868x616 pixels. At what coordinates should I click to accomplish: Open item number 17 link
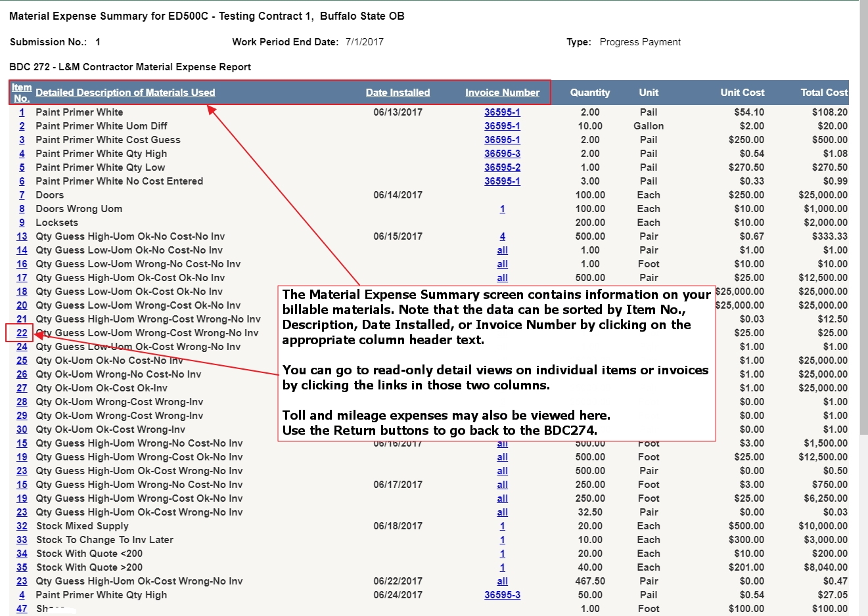[22, 278]
